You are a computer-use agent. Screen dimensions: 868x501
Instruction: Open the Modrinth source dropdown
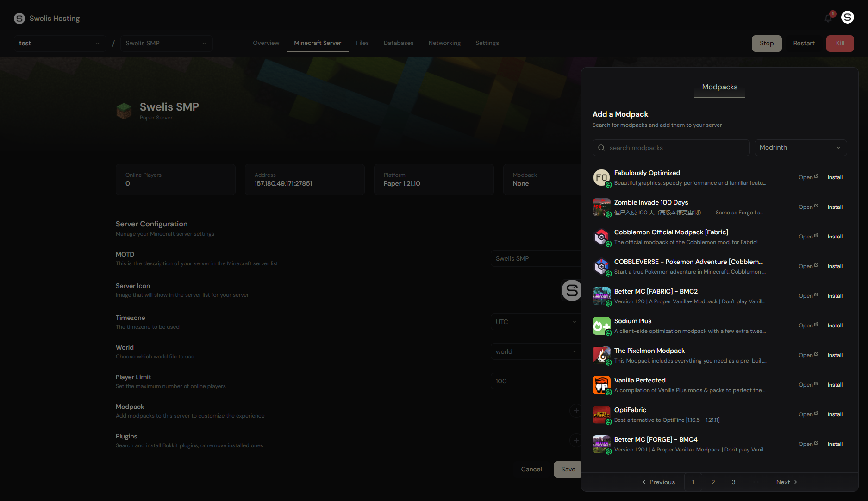pyautogui.click(x=800, y=147)
